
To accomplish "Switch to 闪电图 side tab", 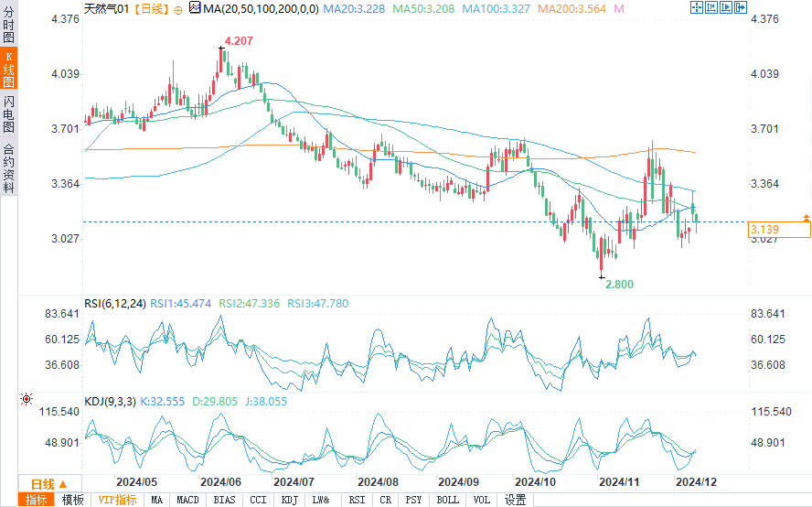I will coord(9,114).
